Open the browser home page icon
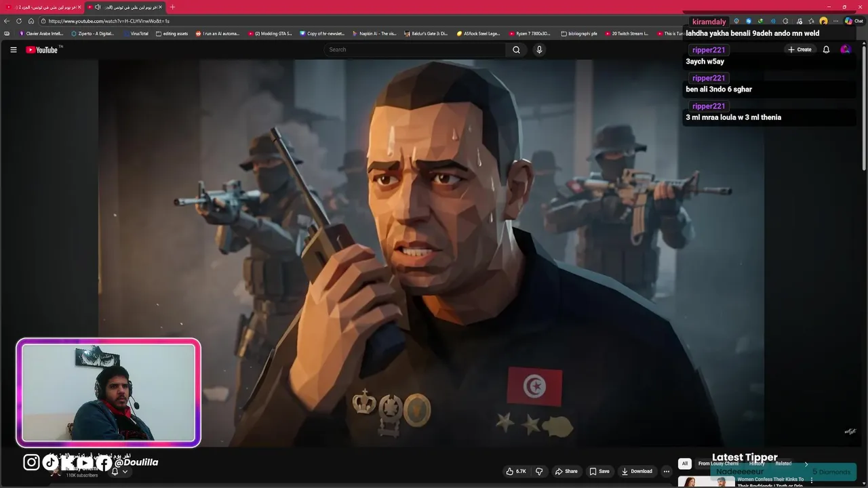 (x=31, y=21)
